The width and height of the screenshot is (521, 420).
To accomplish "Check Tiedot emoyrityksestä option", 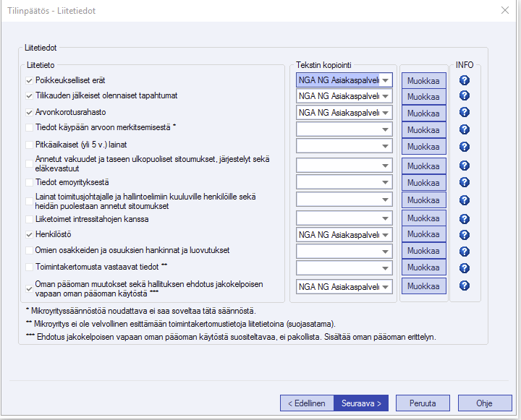I will [29, 181].
